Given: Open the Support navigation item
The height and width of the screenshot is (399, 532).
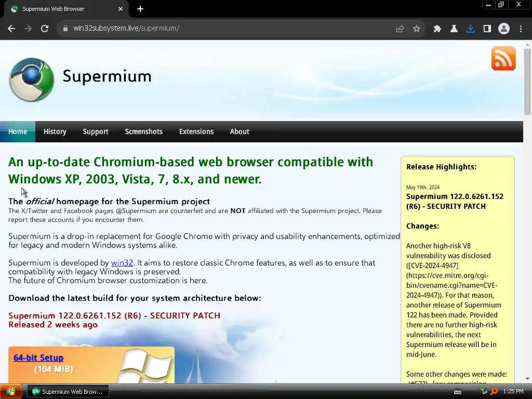Looking at the screenshot, I should 96,131.
